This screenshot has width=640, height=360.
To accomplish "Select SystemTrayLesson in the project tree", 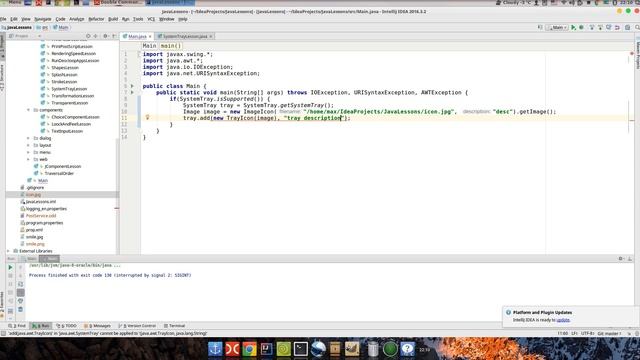I will [69, 89].
